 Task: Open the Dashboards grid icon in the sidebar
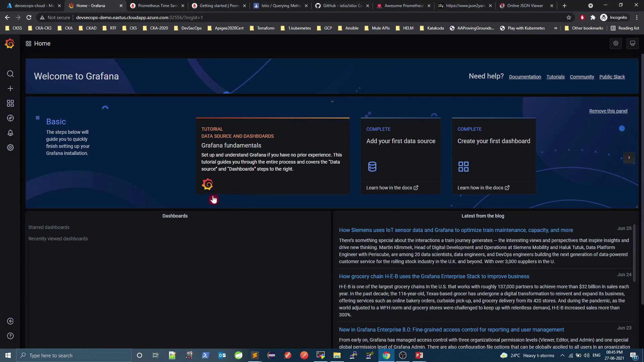[10, 103]
